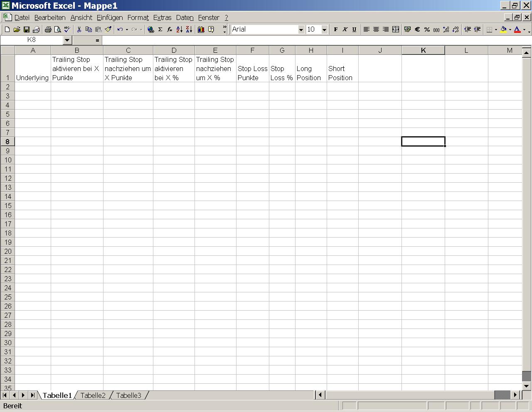Toggle bold (F) formatting
This screenshot has height=412, width=532.
click(x=336, y=29)
